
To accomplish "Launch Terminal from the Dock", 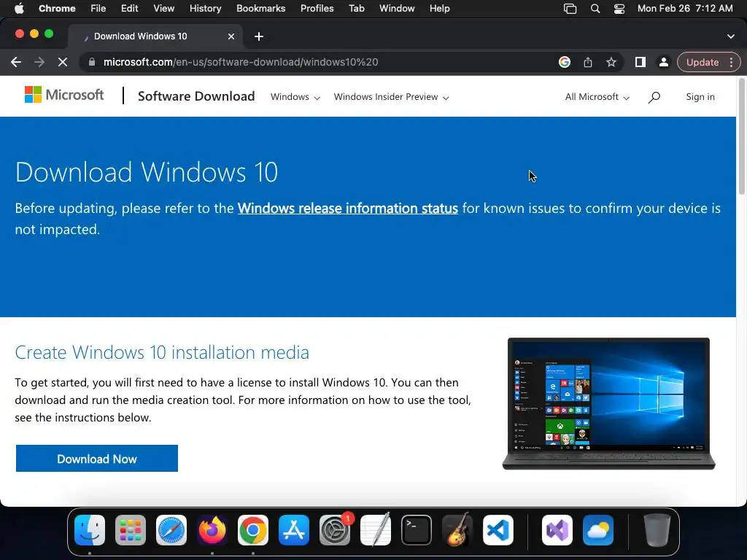I will pos(417,530).
